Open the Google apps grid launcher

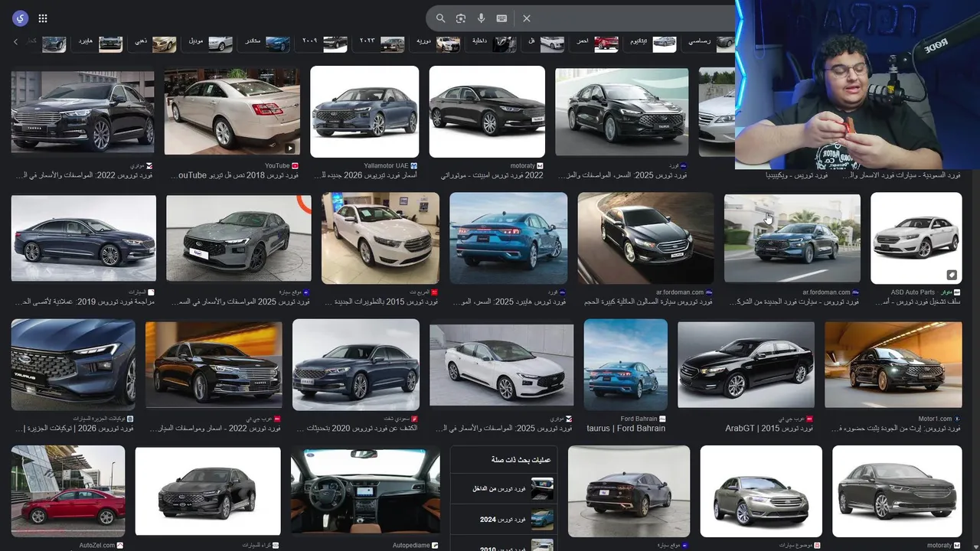tap(43, 18)
